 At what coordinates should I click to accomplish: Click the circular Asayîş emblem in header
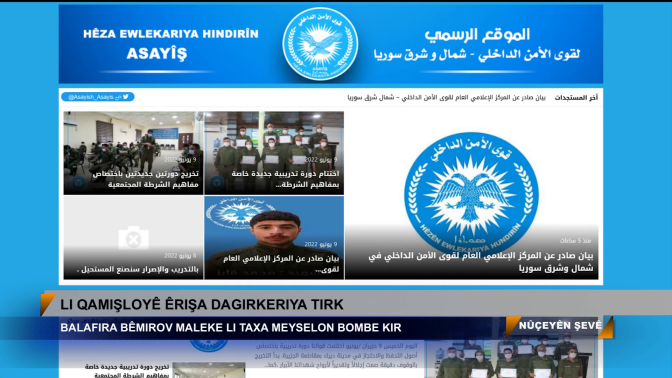pos(320,44)
